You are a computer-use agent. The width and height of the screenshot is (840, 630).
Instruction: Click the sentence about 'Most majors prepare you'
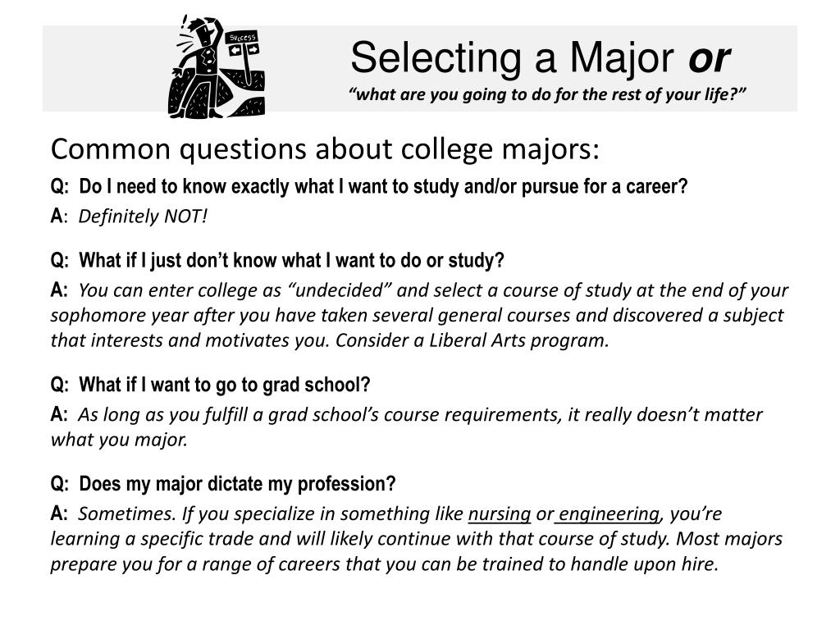pyautogui.click(x=417, y=551)
